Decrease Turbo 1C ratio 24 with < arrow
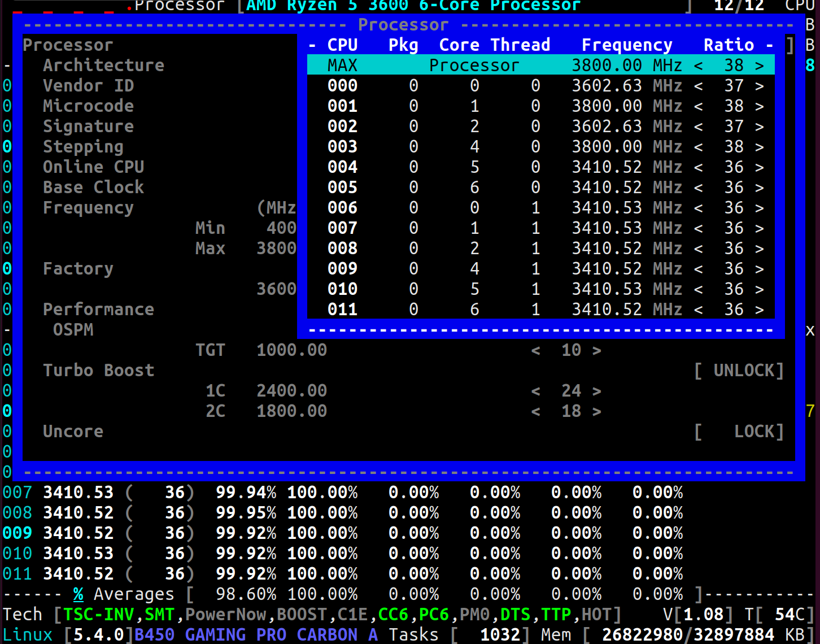The width and height of the screenshot is (820, 644). (535, 391)
